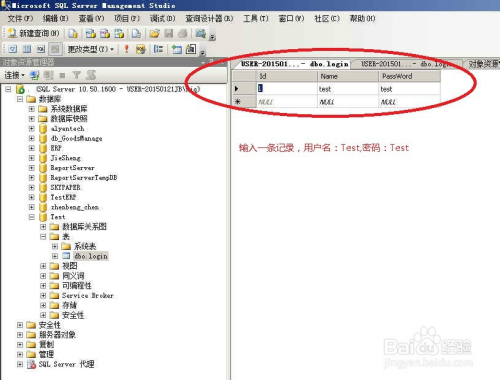Expand the ReportServer database node

coord(32,168)
